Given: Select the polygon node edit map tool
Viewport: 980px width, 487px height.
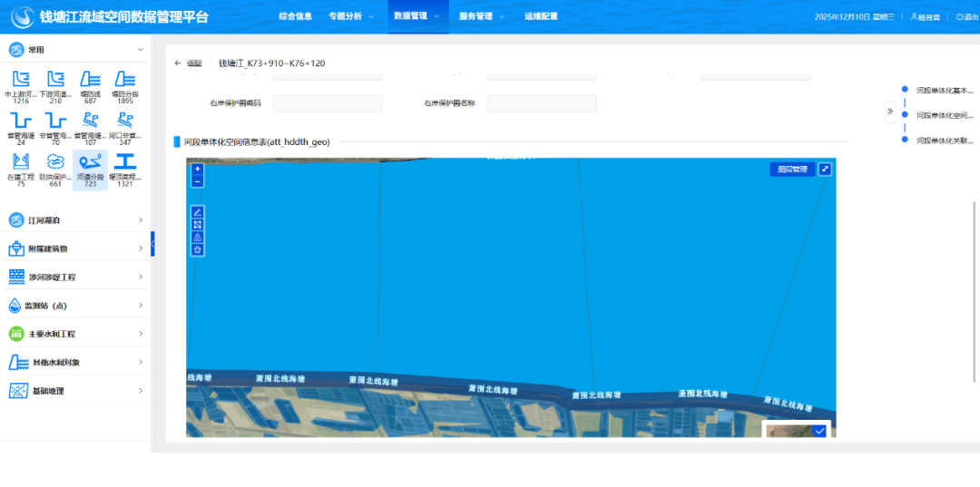Looking at the screenshot, I should [x=198, y=224].
